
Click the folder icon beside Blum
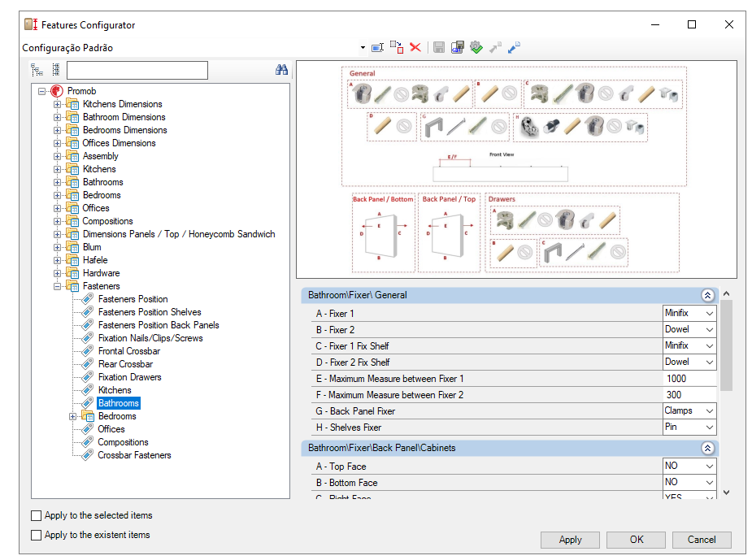(72, 247)
